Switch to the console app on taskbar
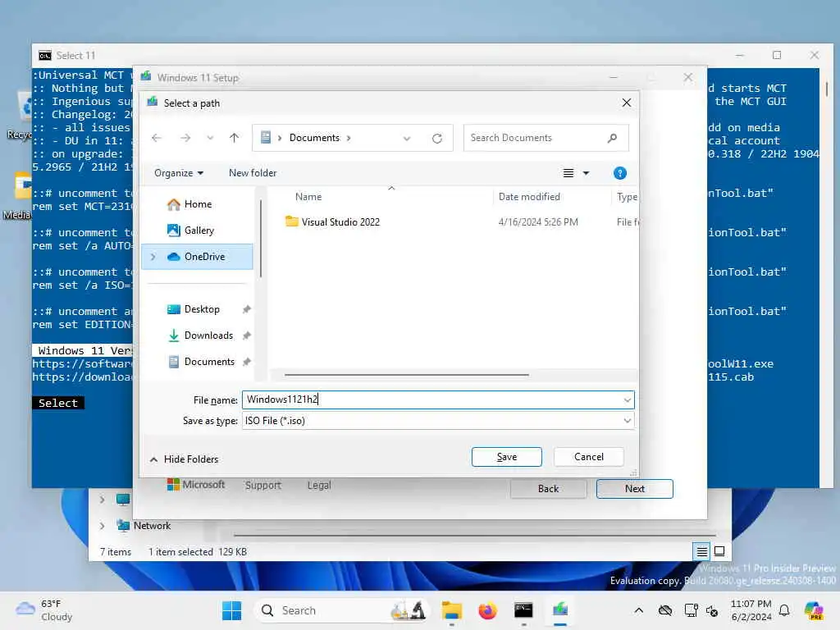The image size is (840, 630). [x=523, y=610]
